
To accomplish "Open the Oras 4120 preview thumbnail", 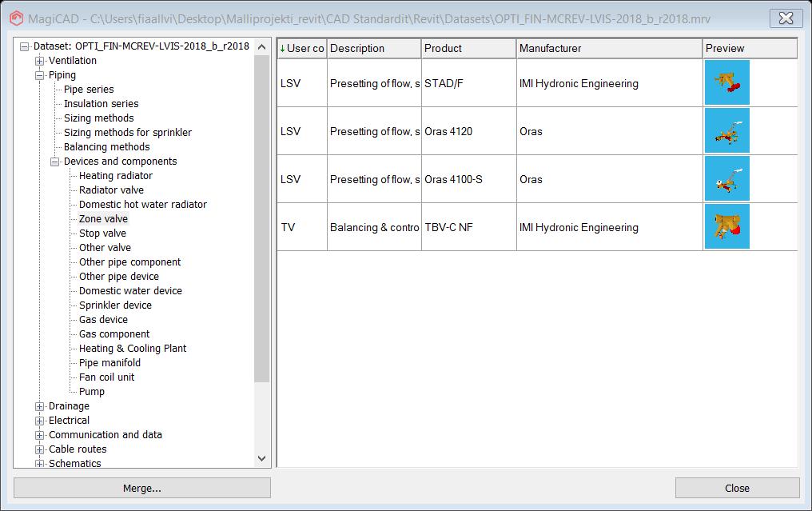I will click(x=726, y=130).
